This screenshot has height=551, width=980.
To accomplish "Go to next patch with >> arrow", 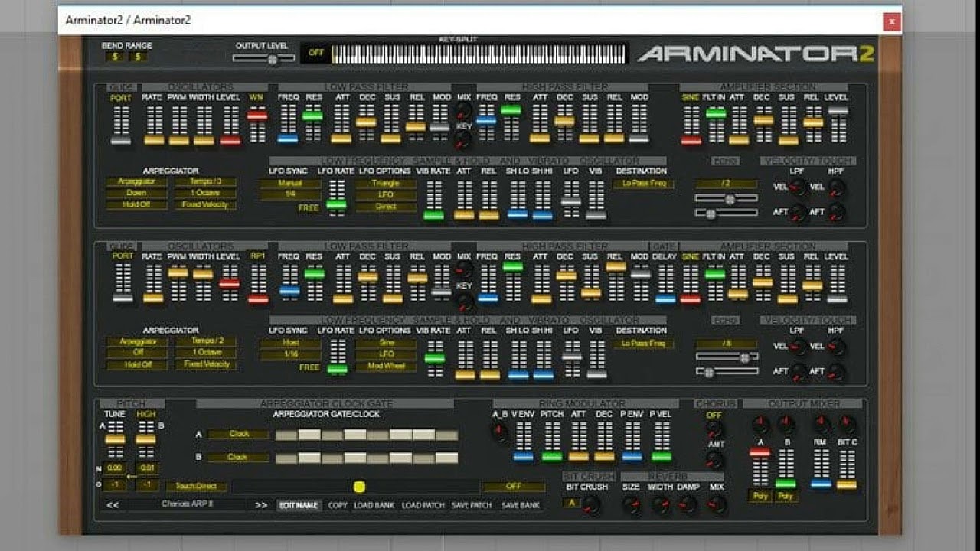I will pyautogui.click(x=261, y=505).
